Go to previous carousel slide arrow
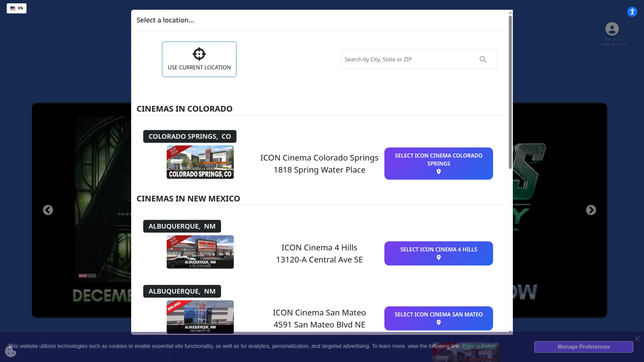644x362 pixels. click(x=48, y=210)
